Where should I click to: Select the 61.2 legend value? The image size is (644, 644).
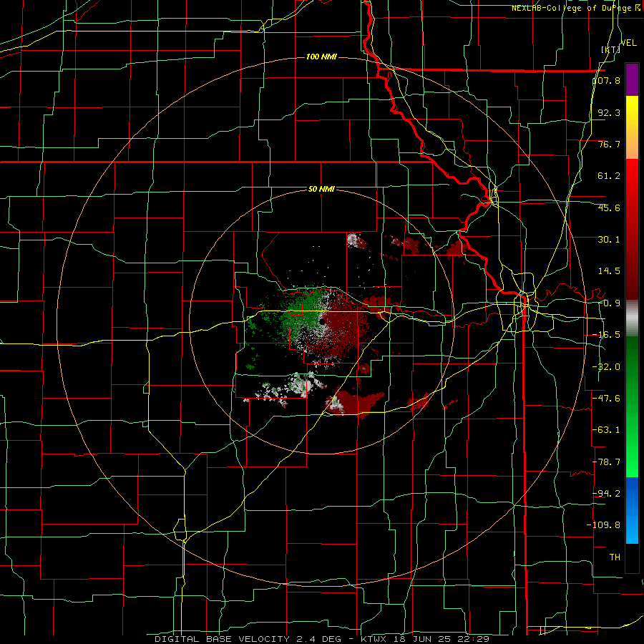point(609,176)
